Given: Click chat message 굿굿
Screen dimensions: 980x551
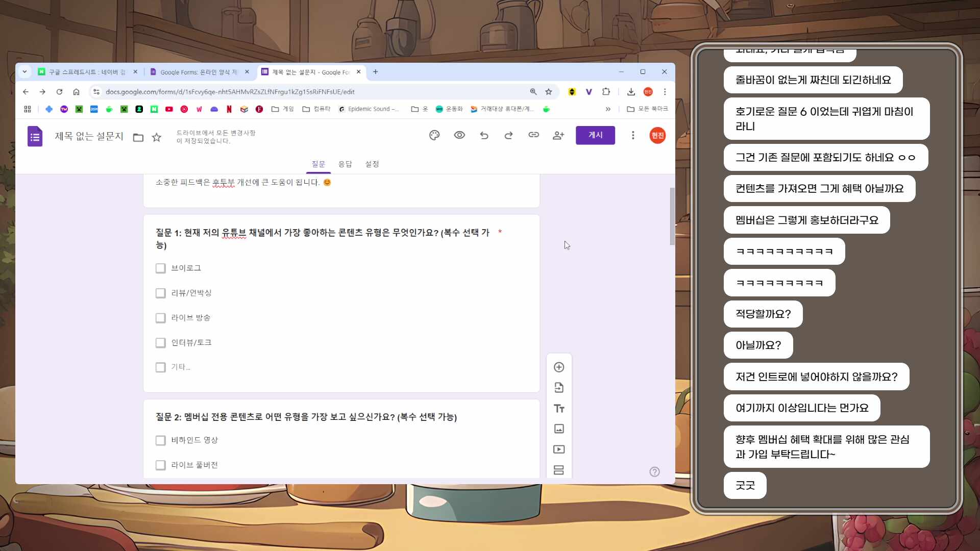Looking at the screenshot, I should (x=745, y=486).
